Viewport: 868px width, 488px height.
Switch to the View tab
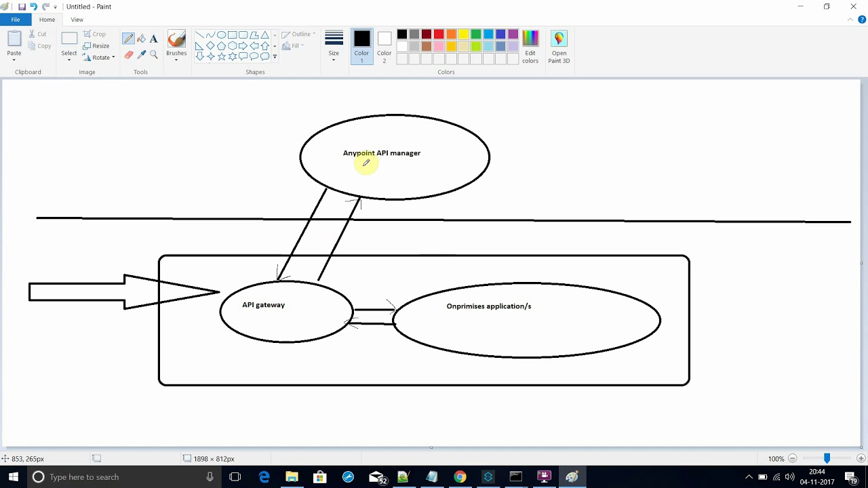pos(77,20)
